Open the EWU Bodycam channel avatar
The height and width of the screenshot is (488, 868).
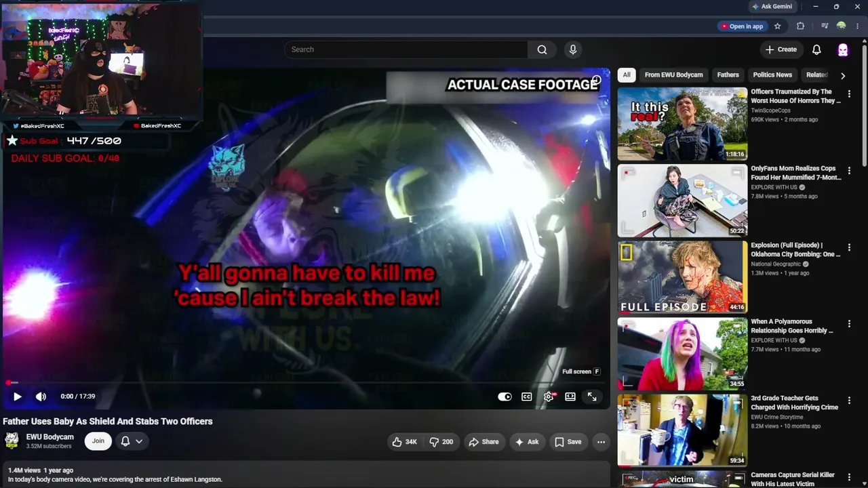[12, 441]
